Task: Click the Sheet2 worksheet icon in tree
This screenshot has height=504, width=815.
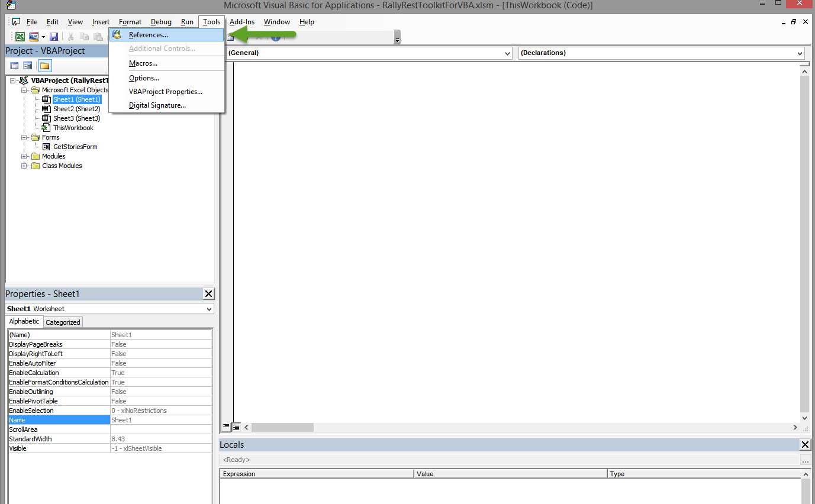Action: (46, 109)
